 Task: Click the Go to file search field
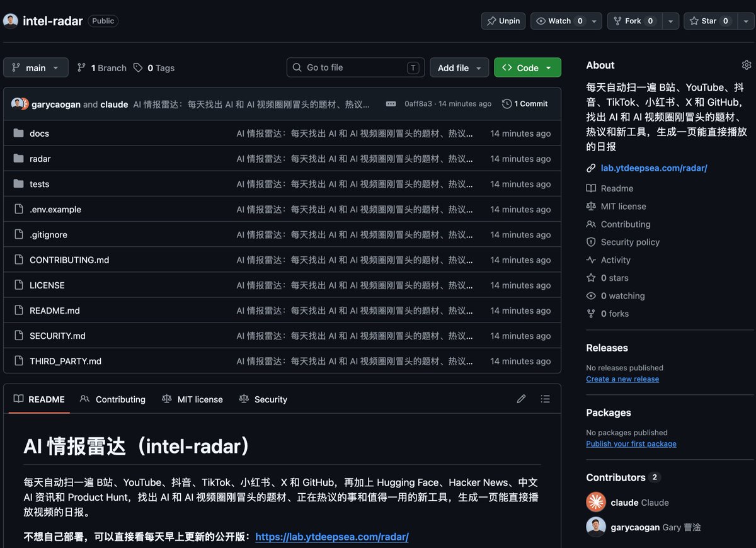pos(356,67)
